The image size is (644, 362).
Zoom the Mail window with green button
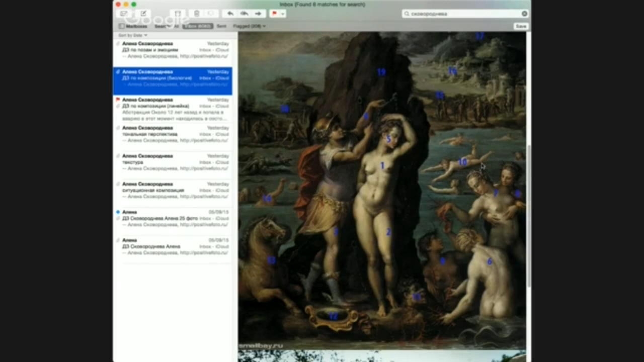click(134, 4)
